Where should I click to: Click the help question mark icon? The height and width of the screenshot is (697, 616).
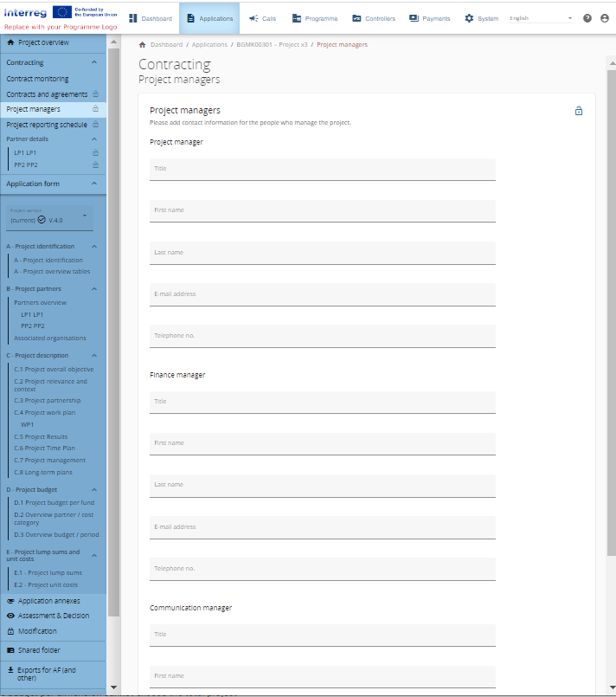point(587,18)
